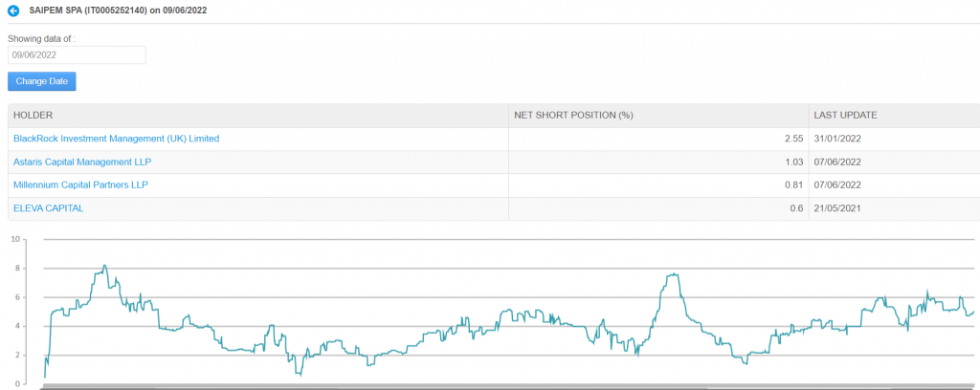
Task: Click the chart y-axis label 4
Action: tap(18, 326)
